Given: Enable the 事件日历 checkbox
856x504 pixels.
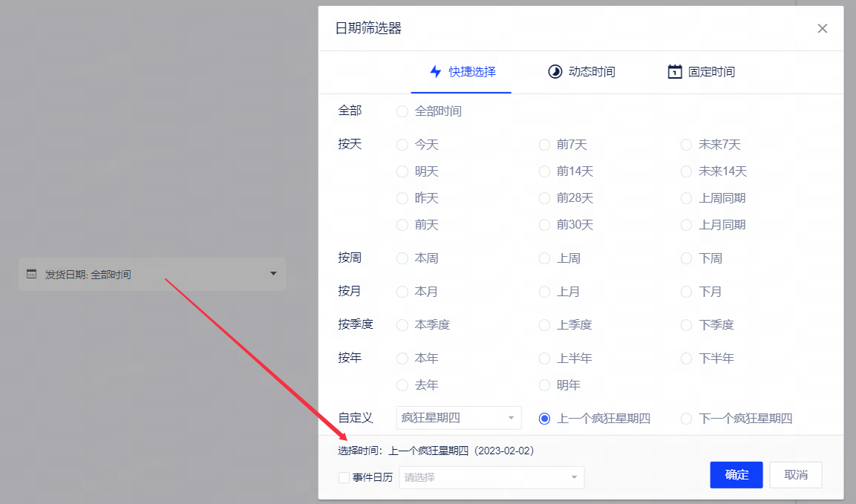Looking at the screenshot, I should 344,477.
